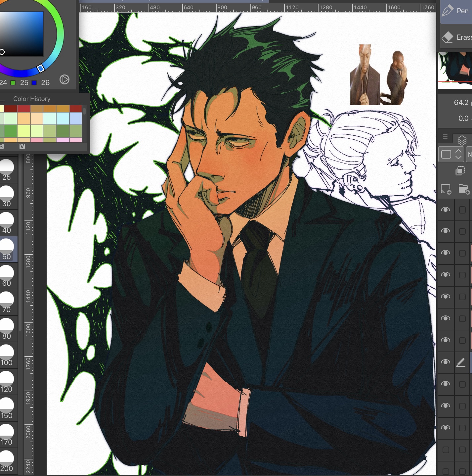Create a new layer folder
This screenshot has width=472, height=476.
coord(464,189)
